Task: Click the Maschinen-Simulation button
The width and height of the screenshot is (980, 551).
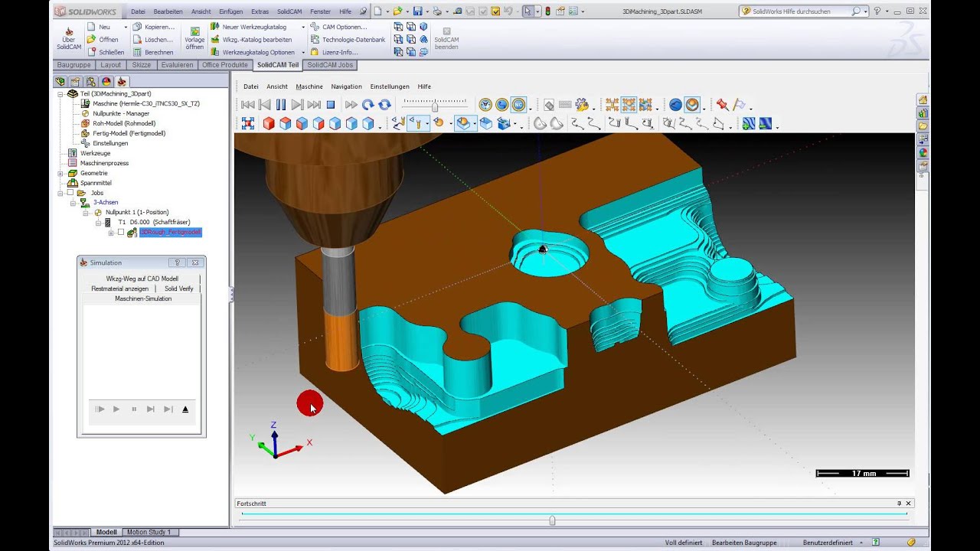Action: pyautogui.click(x=142, y=298)
